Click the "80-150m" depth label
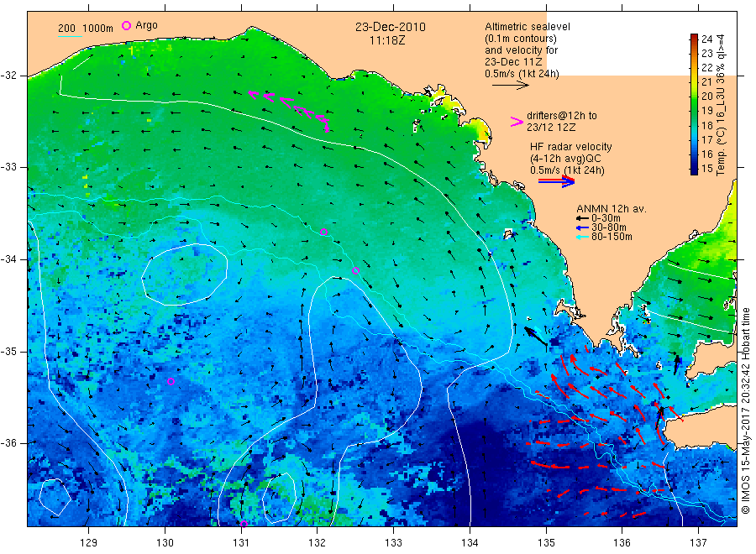Image resolution: width=756 pixels, height=554 pixels. coord(612,237)
